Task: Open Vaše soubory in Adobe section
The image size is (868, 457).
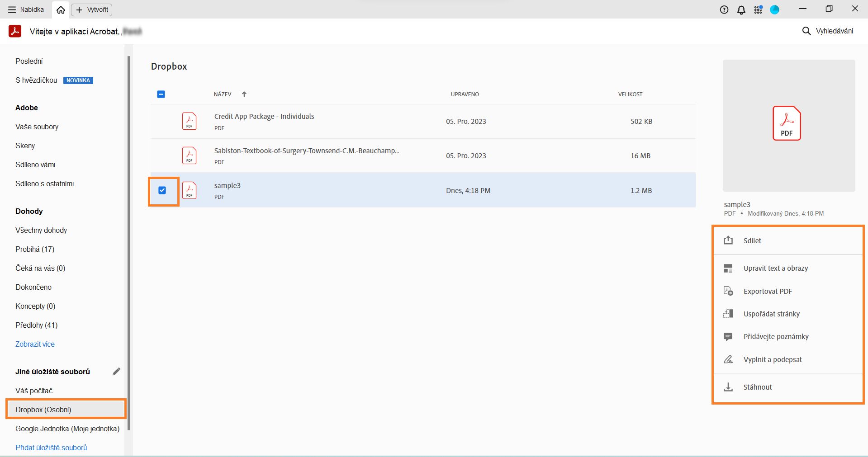Action: (37, 127)
